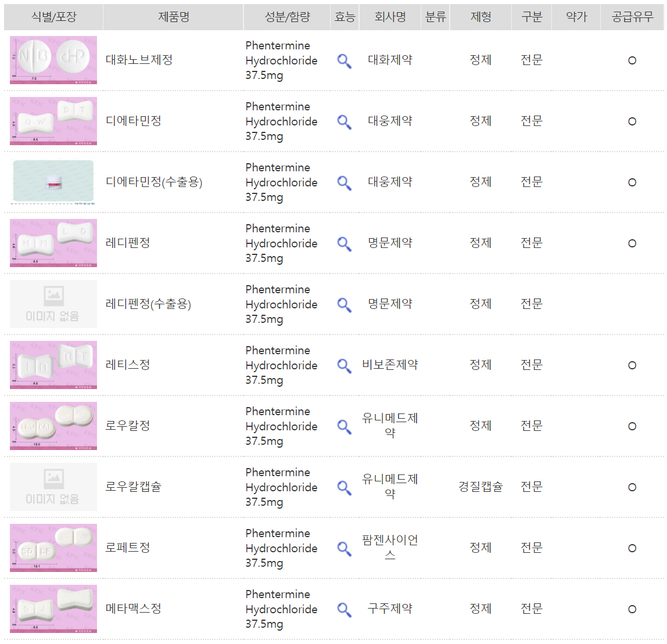This screenshot has height=644, width=667.
Task: Click the 분류 column header
Action: (x=436, y=17)
